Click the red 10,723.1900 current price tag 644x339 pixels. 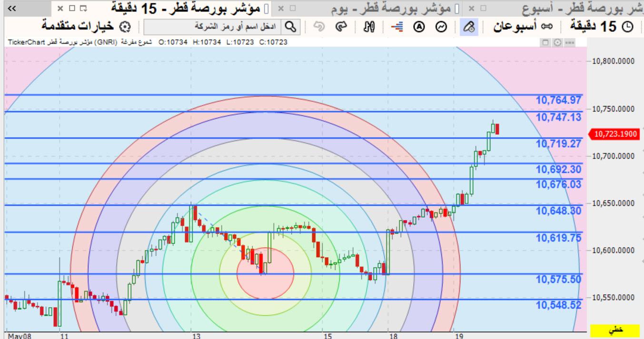pyautogui.click(x=613, y=134)
